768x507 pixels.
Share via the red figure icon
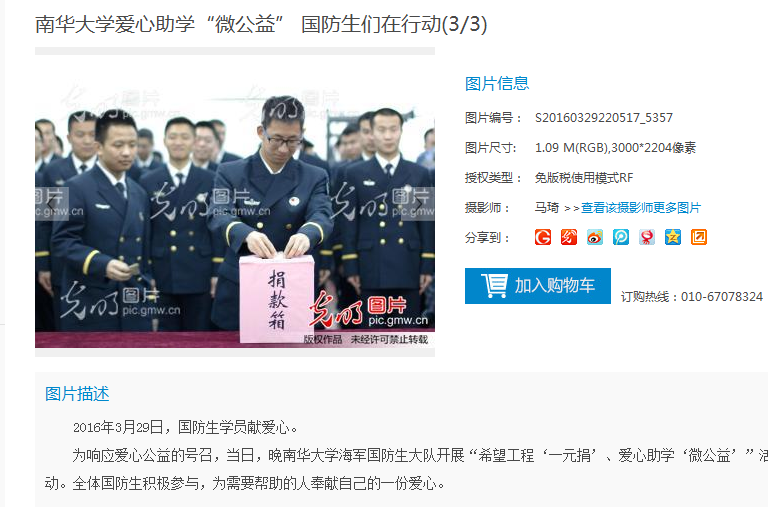click(647, 237)
